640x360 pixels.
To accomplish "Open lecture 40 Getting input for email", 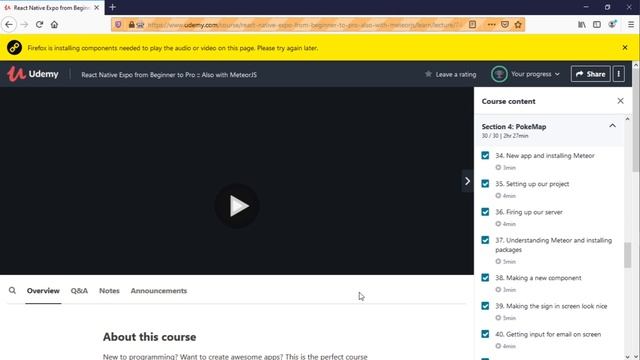I will [x=548, y=334].
